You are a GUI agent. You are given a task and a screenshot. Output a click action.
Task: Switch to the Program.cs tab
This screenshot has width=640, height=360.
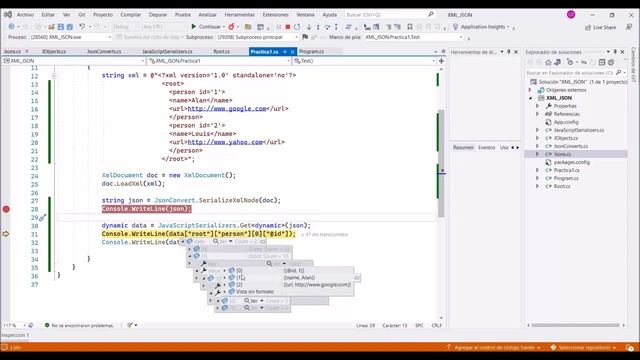pyautogui.click(x=311, y=52)
